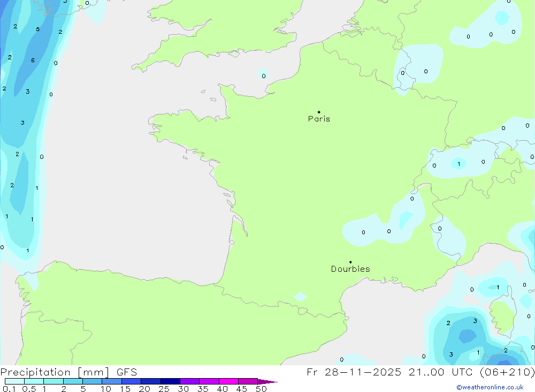The image size is (535, 392).
Task: Select the Paris location dot marker
Action: click(x=319, y=112)
